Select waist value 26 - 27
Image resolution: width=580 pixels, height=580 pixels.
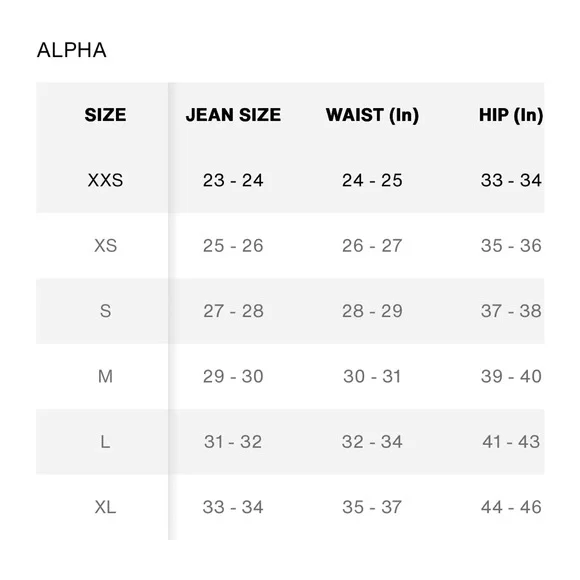pos(372,246)
